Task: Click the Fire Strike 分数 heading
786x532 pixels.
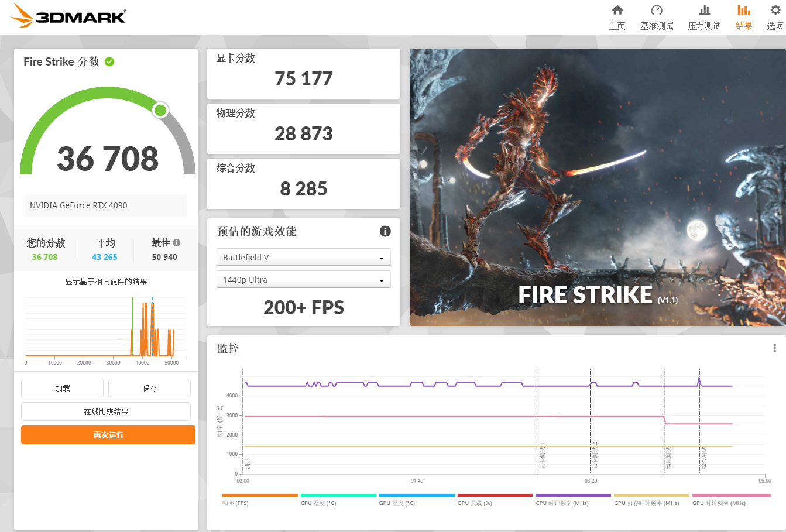Action: (x=61, y=61)
